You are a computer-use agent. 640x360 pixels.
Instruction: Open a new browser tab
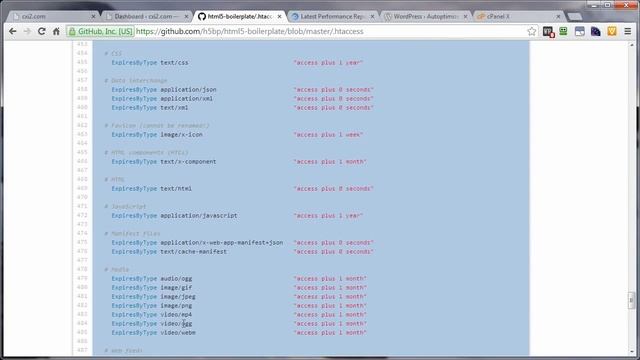[x=574, y=17]
